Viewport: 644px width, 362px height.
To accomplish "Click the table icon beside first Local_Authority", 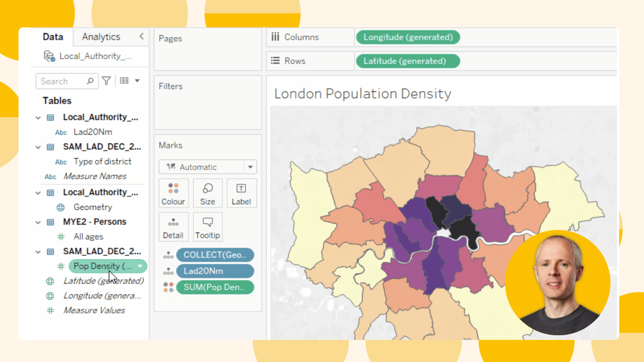I will (50, 118).
